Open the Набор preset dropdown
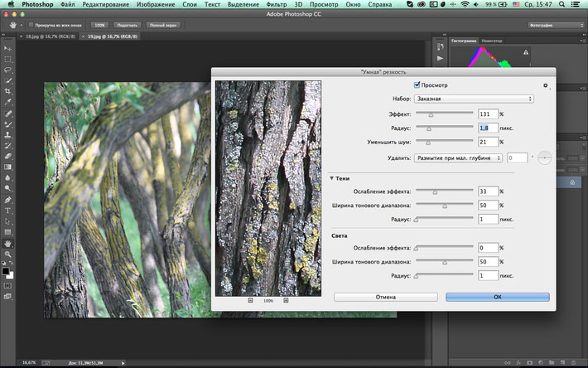 click(x=475, y=99)
